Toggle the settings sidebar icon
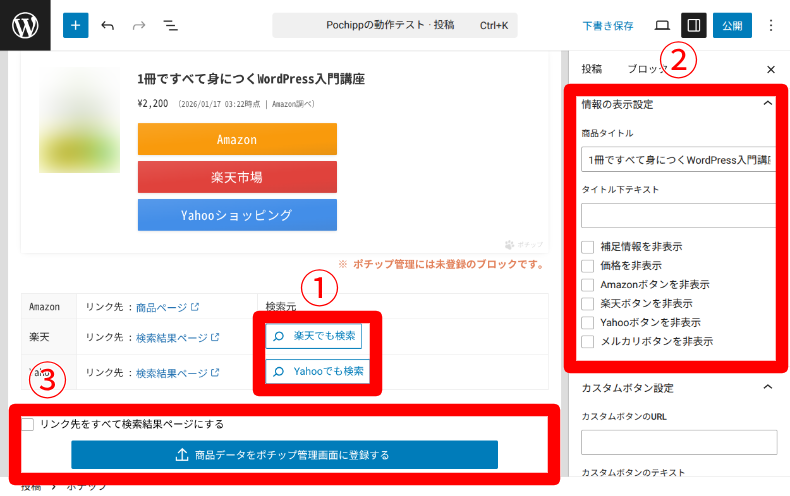Viewport: 790px width, 496px height. click(x=694, y=25)
